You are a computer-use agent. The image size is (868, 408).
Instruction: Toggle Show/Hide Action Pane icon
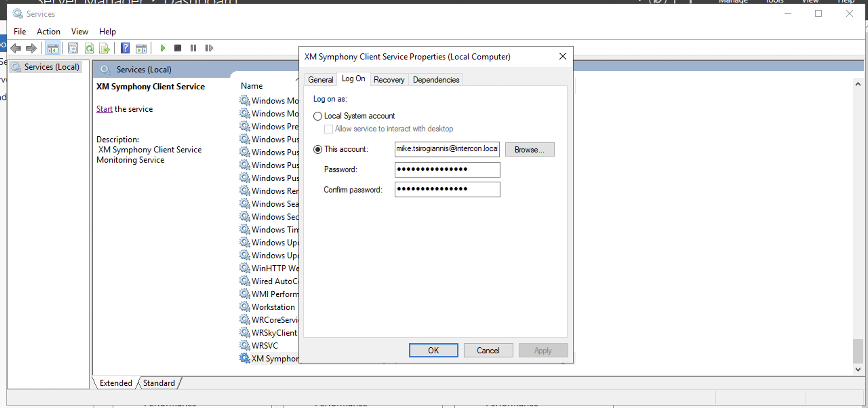point(141,48)
